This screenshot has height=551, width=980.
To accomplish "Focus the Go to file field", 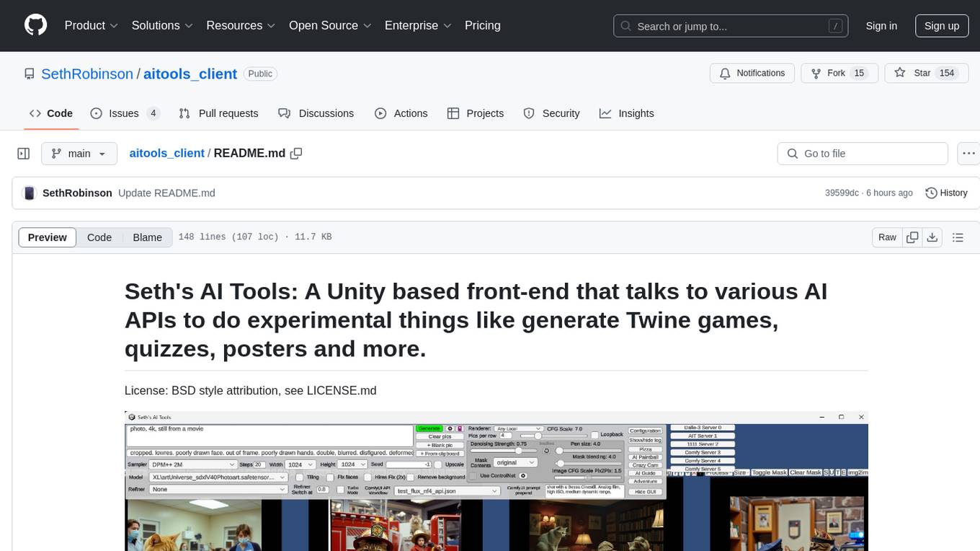I will (863, 154).
